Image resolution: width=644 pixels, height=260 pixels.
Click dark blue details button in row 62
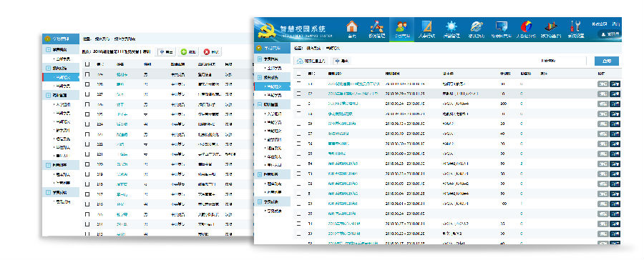tap(615, 94)
